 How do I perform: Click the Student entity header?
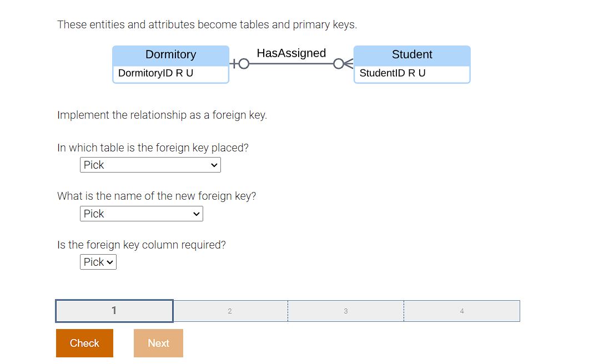(411, 54)
